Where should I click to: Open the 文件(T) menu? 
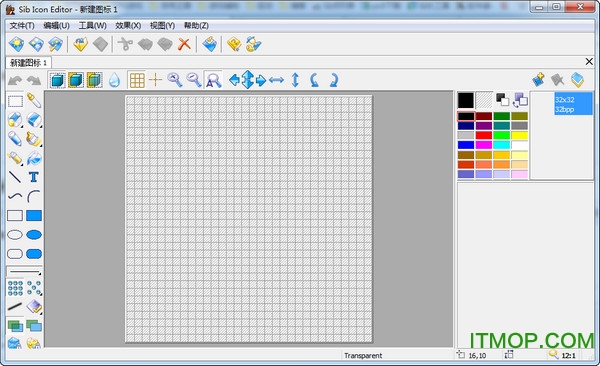(x=22, y=26)
